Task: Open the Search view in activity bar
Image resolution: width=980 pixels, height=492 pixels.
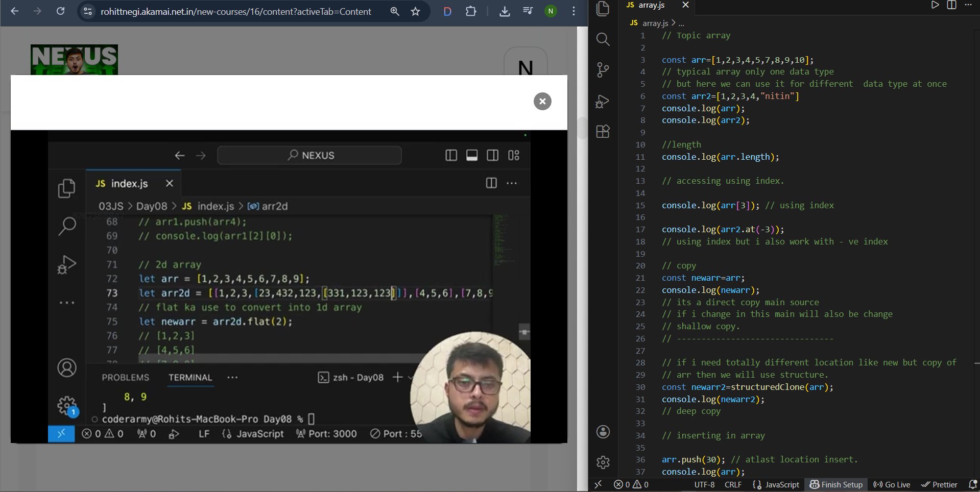Action: [x=603, y=39]
